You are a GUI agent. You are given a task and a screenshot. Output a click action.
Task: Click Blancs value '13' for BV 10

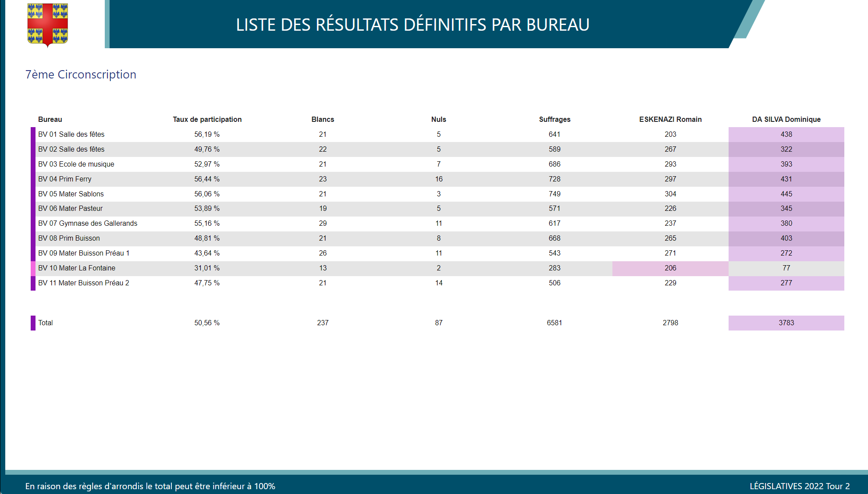(323, 268)
